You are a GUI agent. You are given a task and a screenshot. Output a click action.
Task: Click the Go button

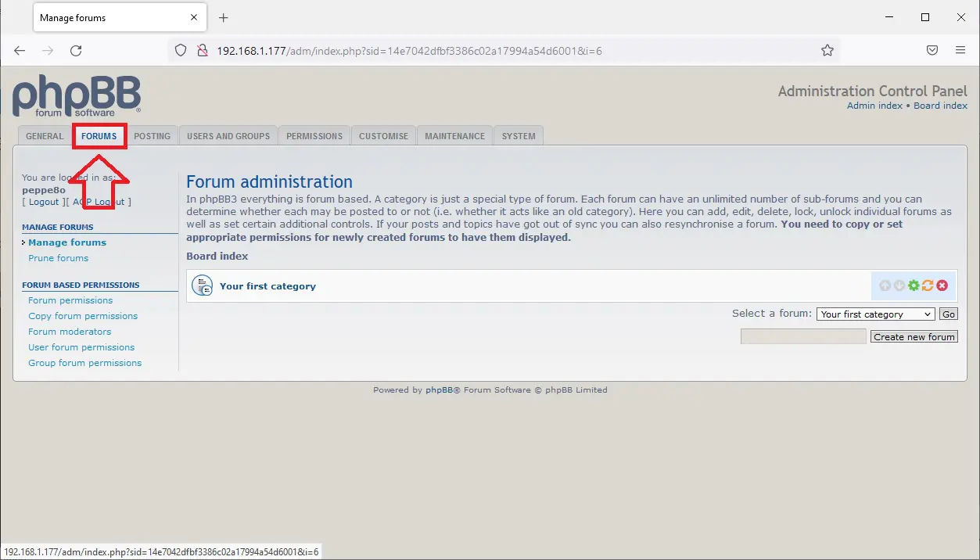pos(949,314)
